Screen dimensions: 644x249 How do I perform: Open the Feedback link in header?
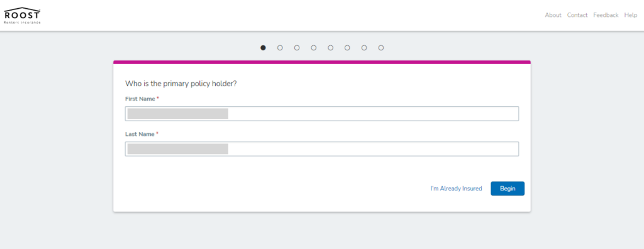click(606, 15)
